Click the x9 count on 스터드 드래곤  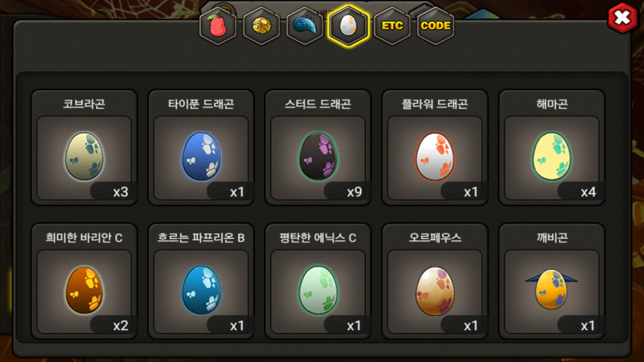click(x=354, y=192)
